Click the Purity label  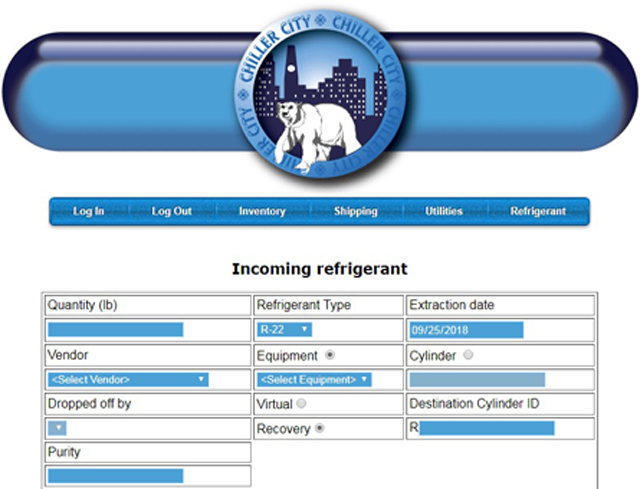(x=64, y=452)
